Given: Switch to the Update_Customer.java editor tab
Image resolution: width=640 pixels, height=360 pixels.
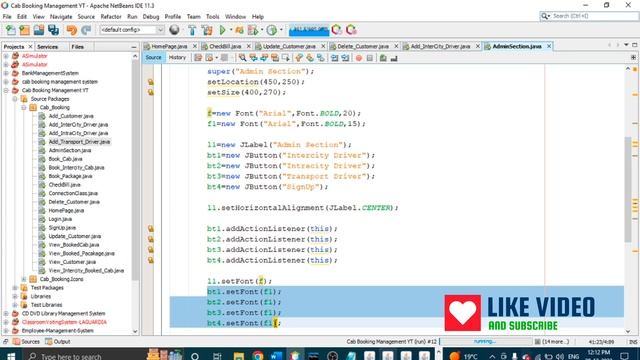Looking at the screenshot, I should point(289,47).
